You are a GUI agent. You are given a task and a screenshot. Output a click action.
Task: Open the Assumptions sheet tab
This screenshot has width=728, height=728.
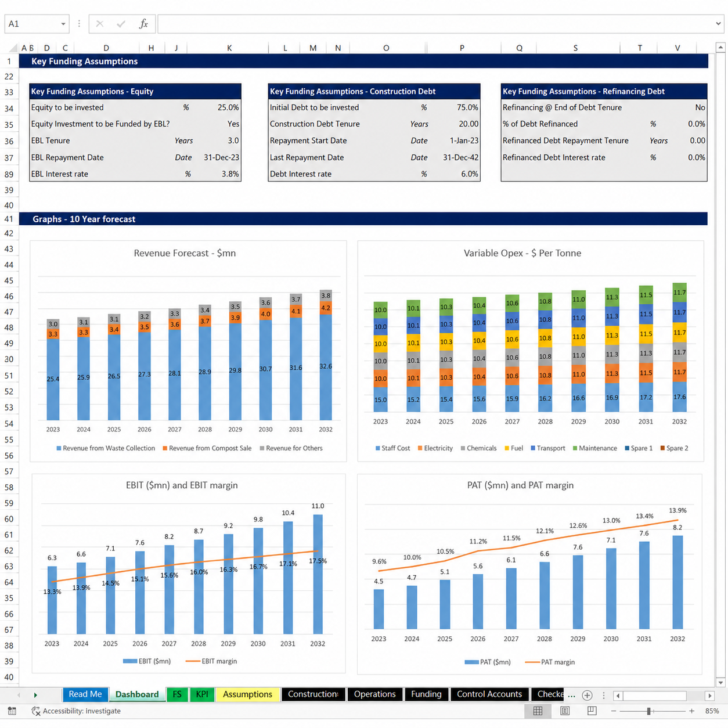tap(247, 694)
